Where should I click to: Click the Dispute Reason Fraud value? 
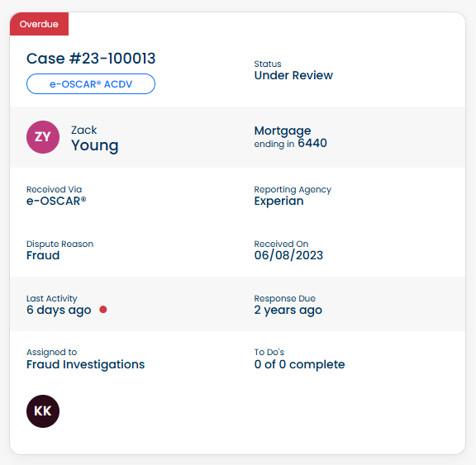pos(43,255)
